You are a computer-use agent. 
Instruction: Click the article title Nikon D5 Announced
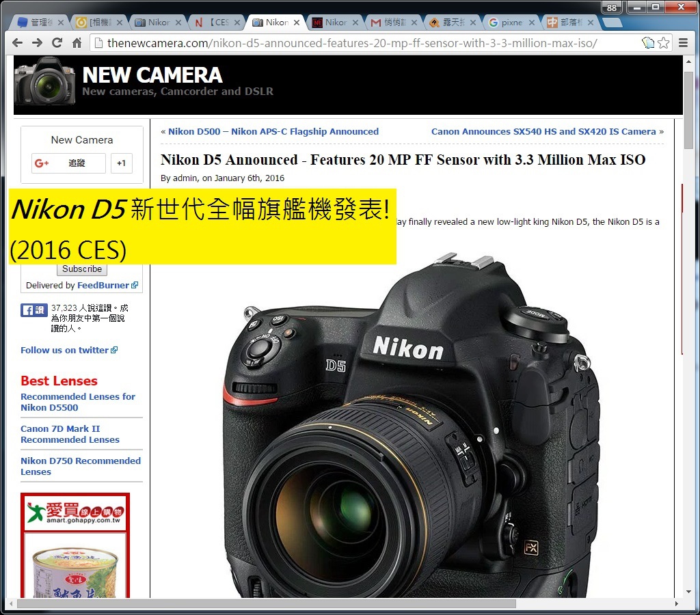[x=403, y=160]
